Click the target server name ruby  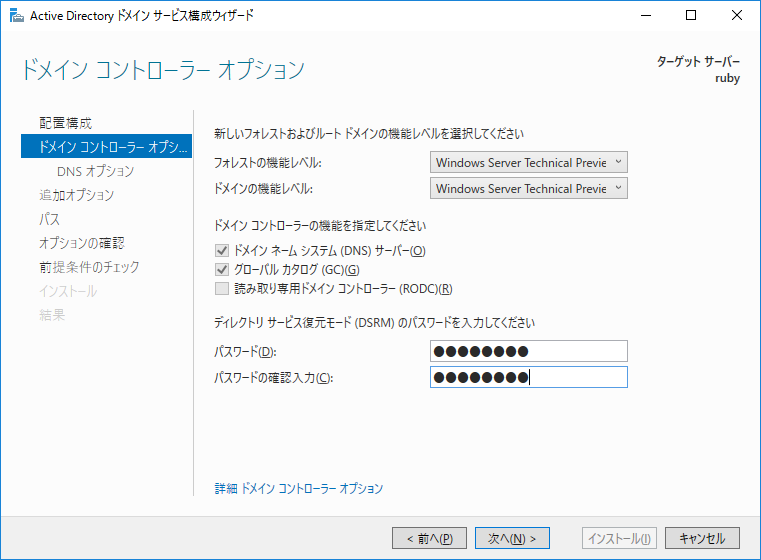click(x=727, y=78)
